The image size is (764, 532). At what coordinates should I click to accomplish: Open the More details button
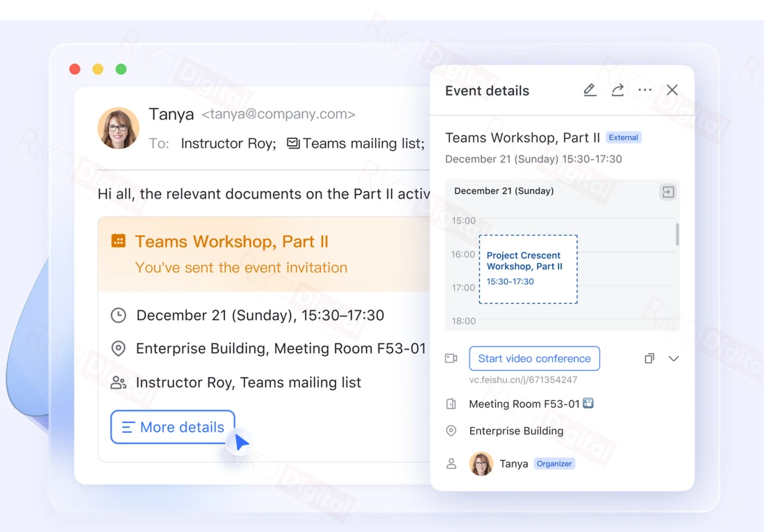click(173, 427)
